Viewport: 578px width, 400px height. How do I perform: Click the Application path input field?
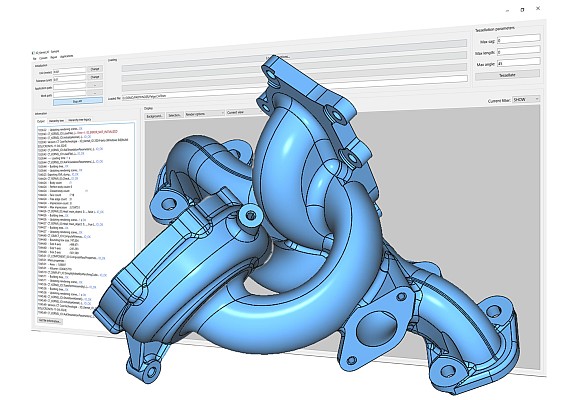tap(70, 87)
